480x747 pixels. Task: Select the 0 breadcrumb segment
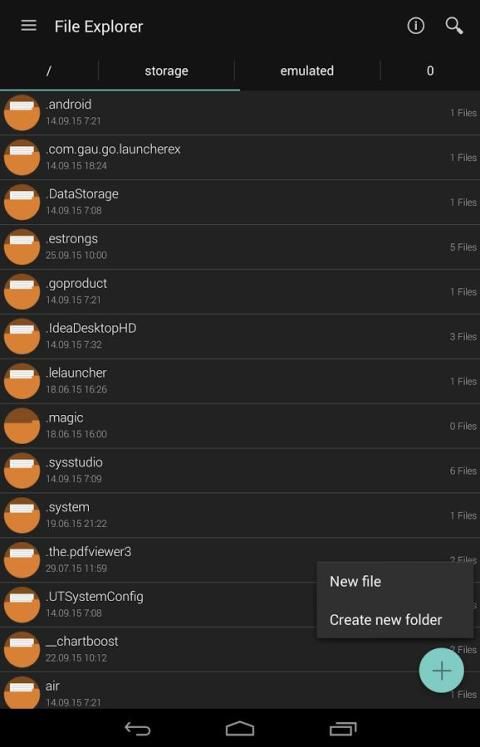tap(430, 71)
